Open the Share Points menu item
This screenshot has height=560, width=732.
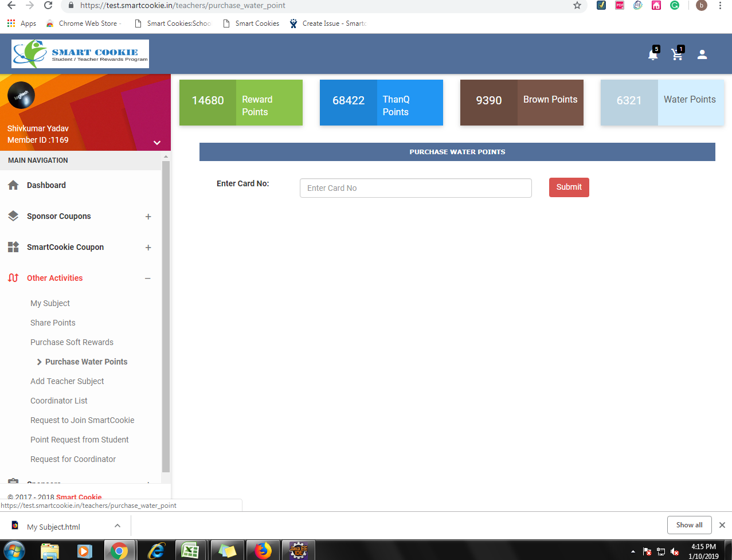point(53,323)
